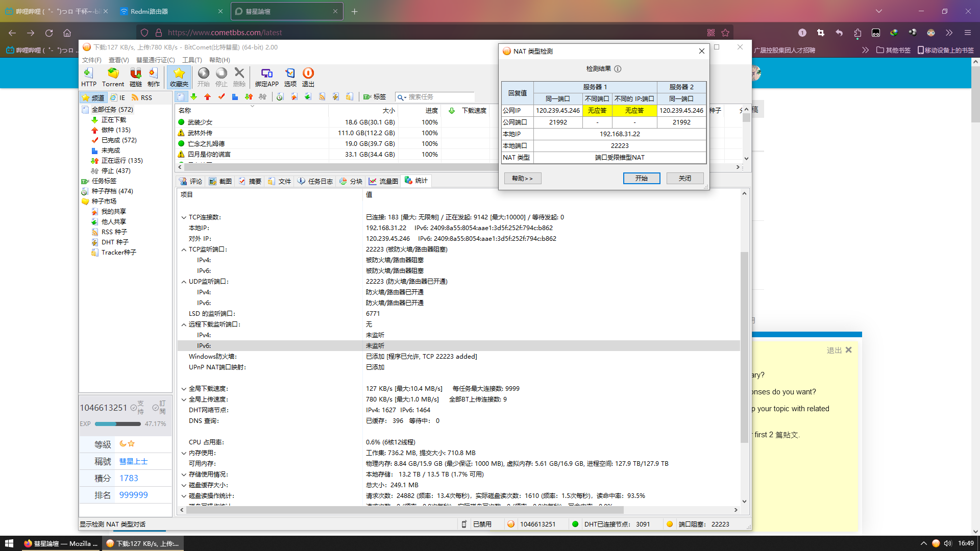Collapse the 远程下载监听端口 row
Screen dimensions: 980x551
click(x=184, y=324)
